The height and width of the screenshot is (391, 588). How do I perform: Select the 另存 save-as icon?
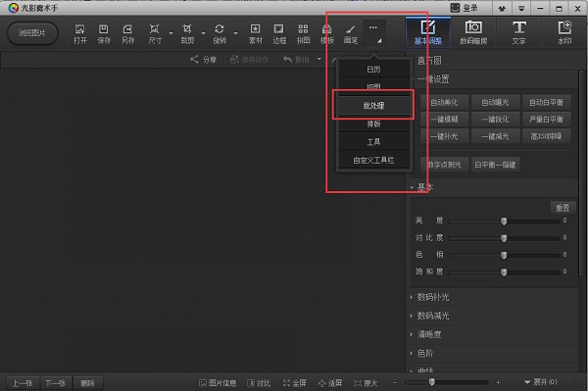tap(127, 33)
